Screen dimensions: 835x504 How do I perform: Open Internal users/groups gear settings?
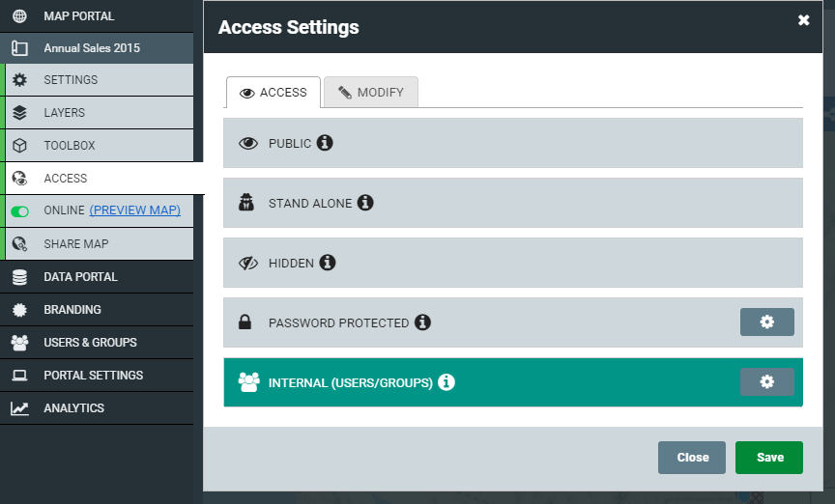click(x=766, y=381)
